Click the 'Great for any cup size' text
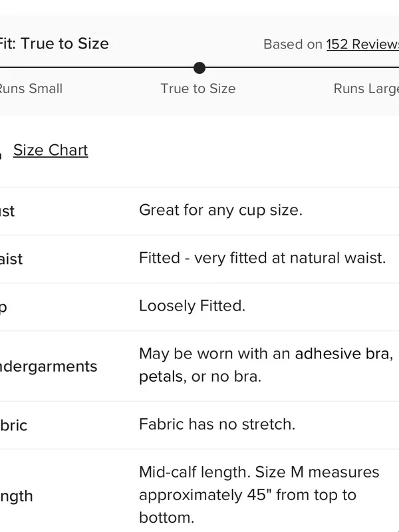This screenshot has width=399, height=532. click(221, 210)
